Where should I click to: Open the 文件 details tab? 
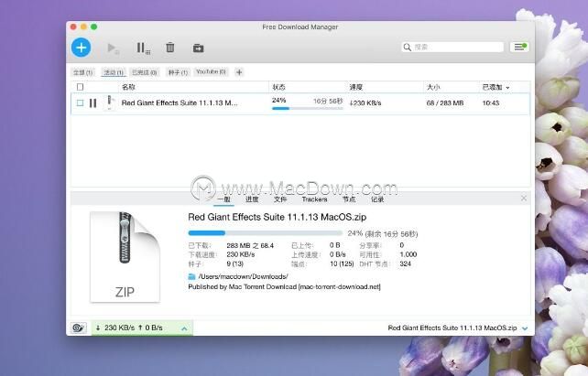point(280,199)
